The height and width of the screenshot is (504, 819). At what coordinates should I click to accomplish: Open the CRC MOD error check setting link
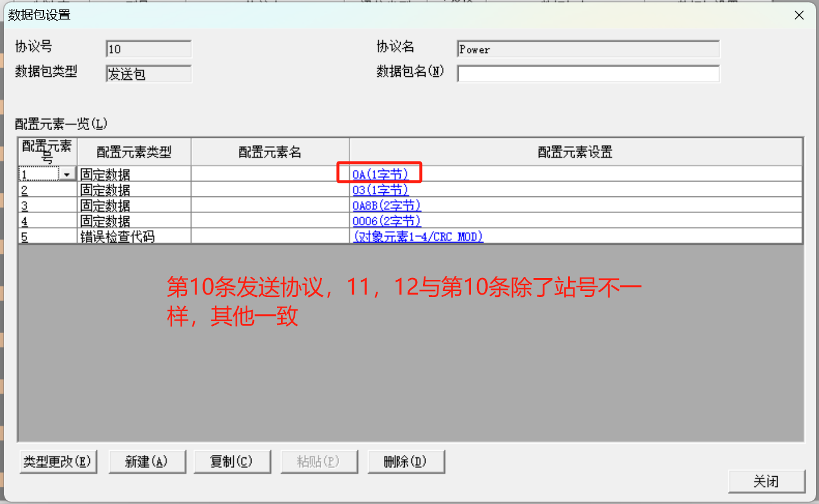(x=418, y=236)
